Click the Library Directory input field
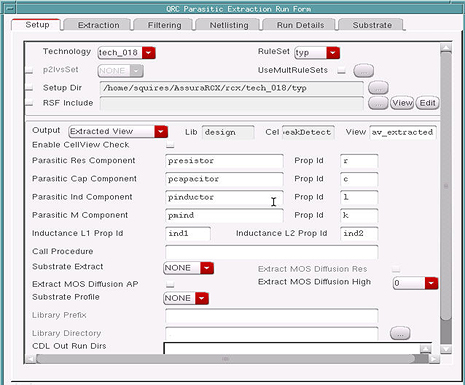465x385 pixels. pos(272,333)
